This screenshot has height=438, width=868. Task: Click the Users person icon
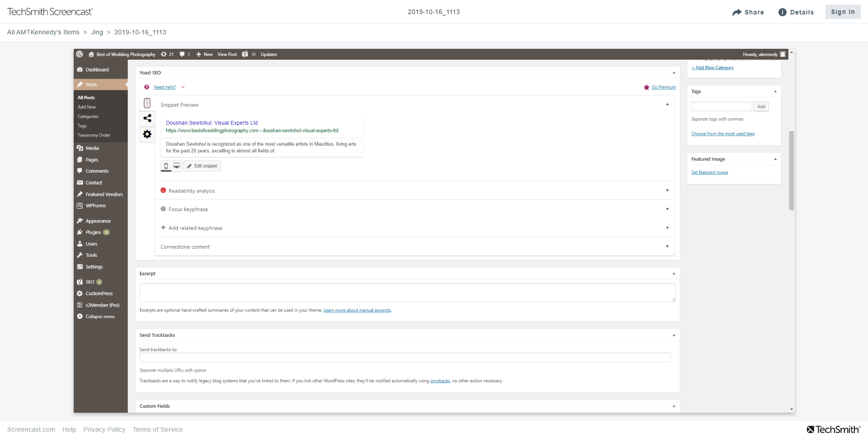80,244
